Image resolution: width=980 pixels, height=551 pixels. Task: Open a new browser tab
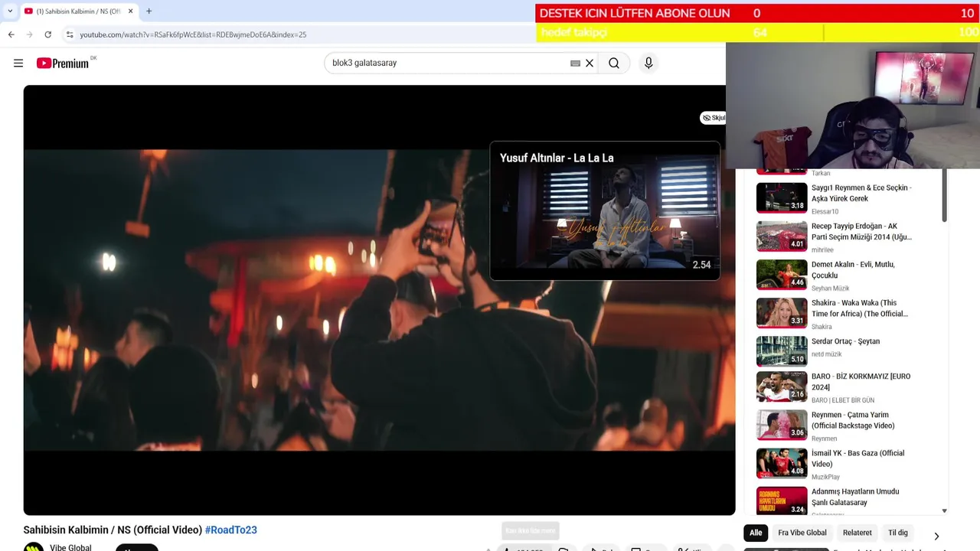(149, 11)
